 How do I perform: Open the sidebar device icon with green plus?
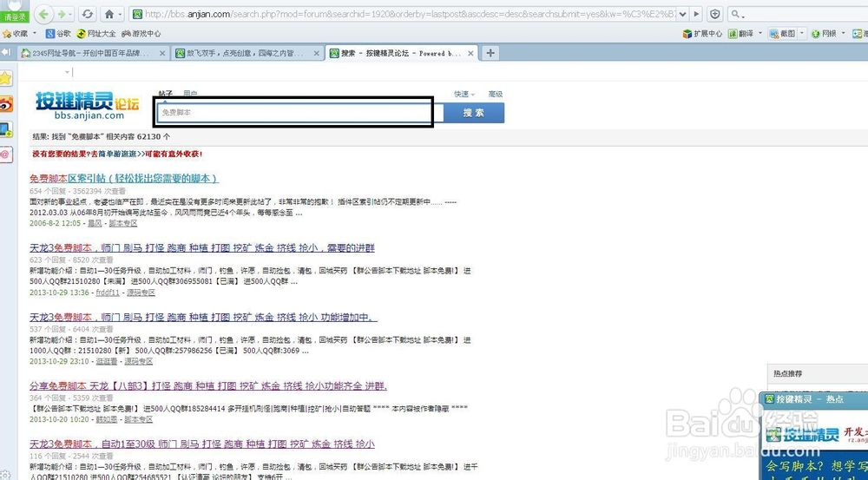coord(5,130)
